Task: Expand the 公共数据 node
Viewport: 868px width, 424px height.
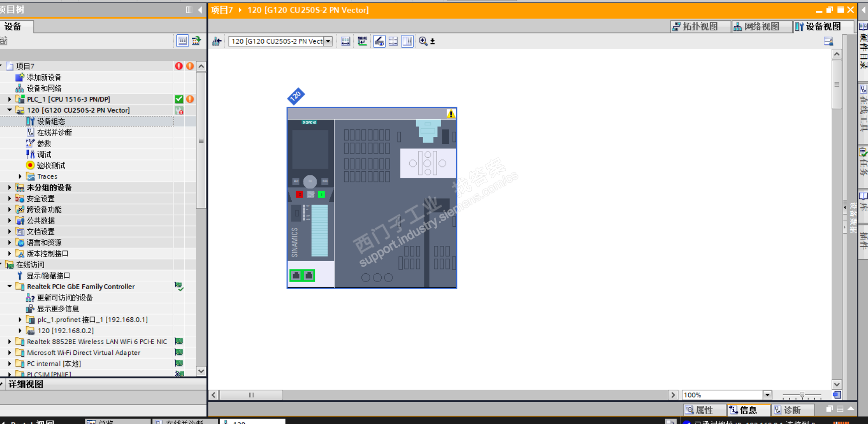Action: pyautogui.click(x=9, y=221)
